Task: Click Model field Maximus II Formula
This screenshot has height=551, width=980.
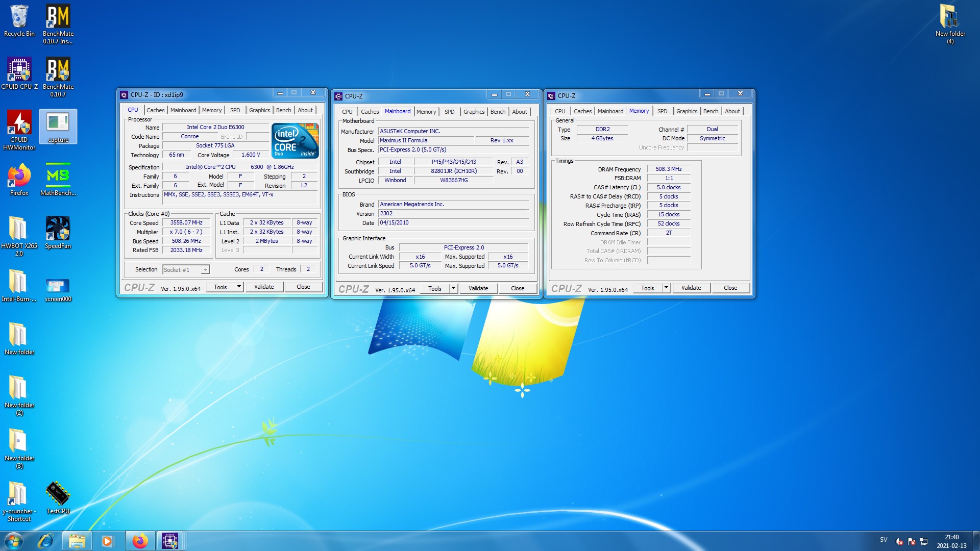Action: [x=426, y=140]
